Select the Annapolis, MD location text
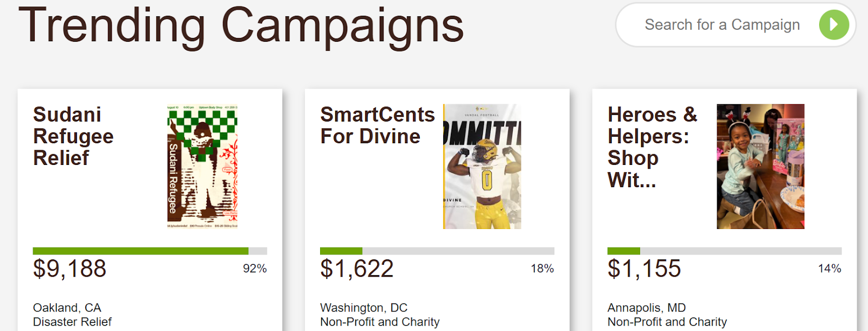The height and width of the screenshot is (331, 868). tap(646, 308)
